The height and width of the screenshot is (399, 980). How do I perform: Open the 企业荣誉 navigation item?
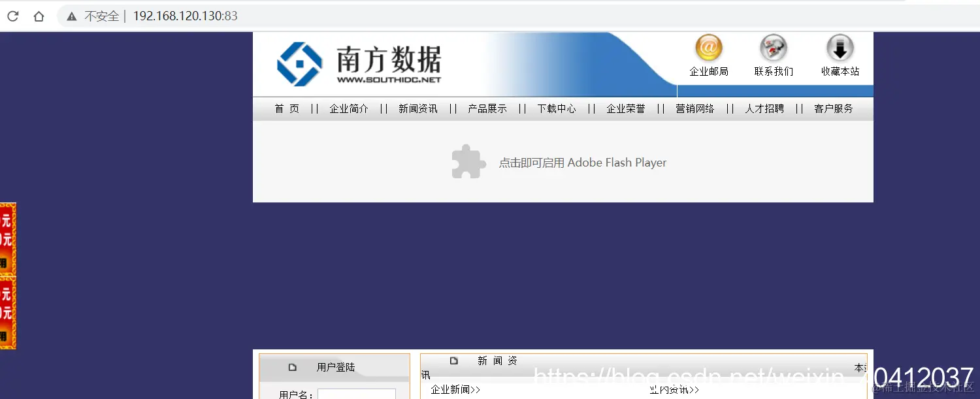(x=625, y=108)
